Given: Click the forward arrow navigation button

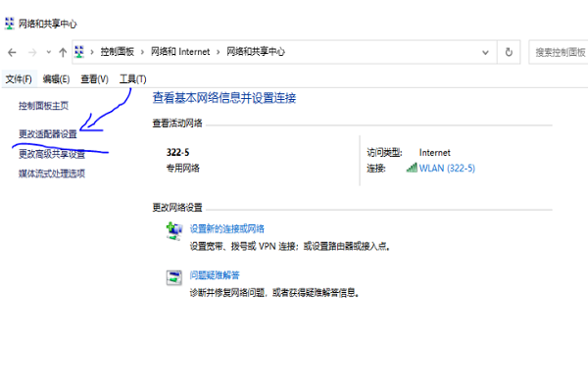Looking at the screenshot, I should pyautogui.click(x=32, y=52).
